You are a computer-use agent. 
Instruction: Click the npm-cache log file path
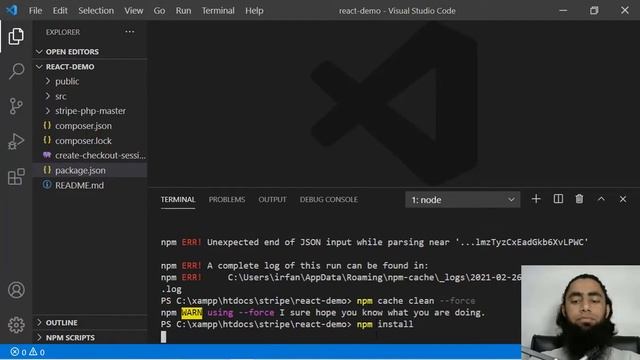click(374, 278)
